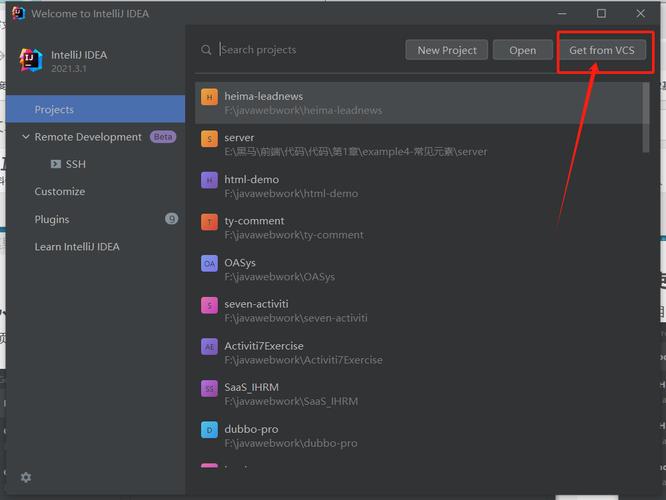Click the New Project button
This screenshot has width=666, height=500.
pos(447,50)
